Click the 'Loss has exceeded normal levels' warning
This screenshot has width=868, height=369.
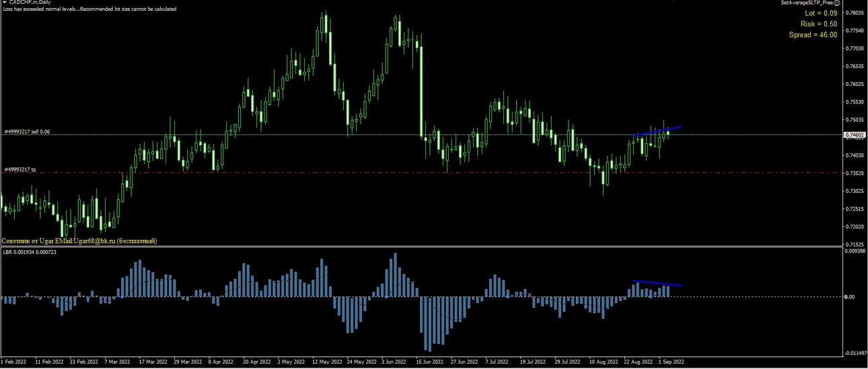(x=89, y=9)
